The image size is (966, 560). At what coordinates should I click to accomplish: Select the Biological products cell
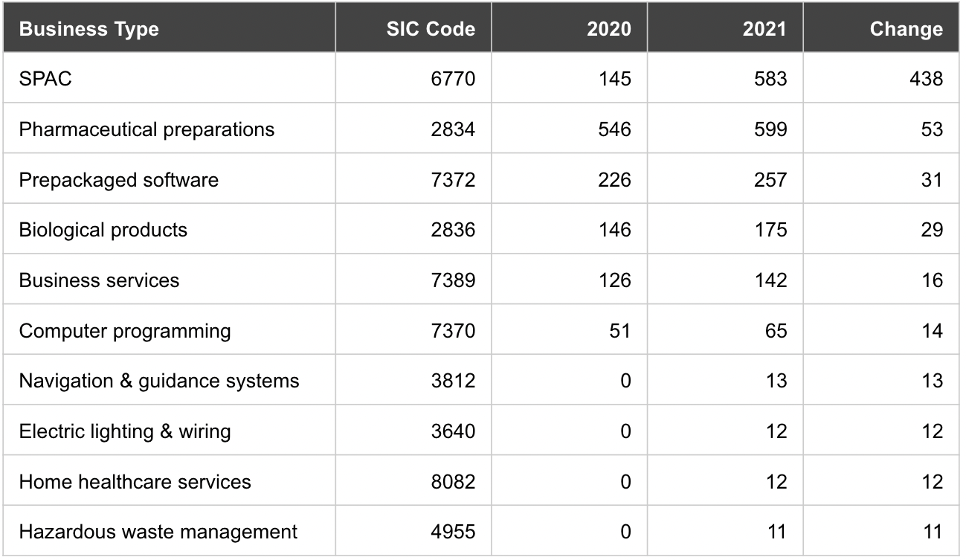103,230
